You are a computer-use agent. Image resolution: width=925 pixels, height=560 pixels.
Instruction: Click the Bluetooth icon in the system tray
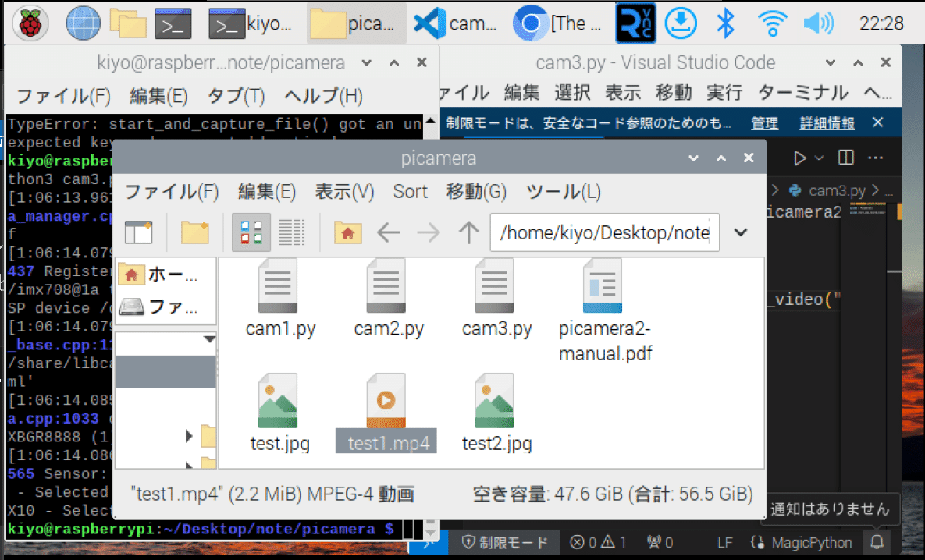(x=724, y=23)
